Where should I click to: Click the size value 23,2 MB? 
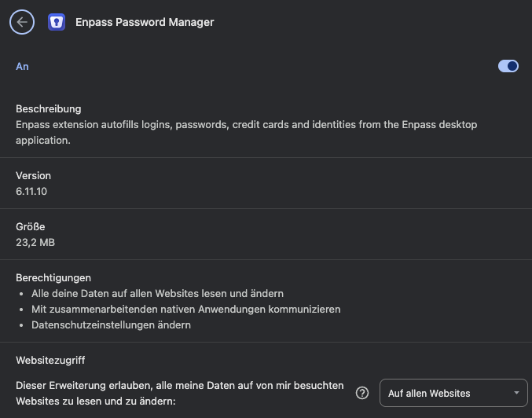35,242
